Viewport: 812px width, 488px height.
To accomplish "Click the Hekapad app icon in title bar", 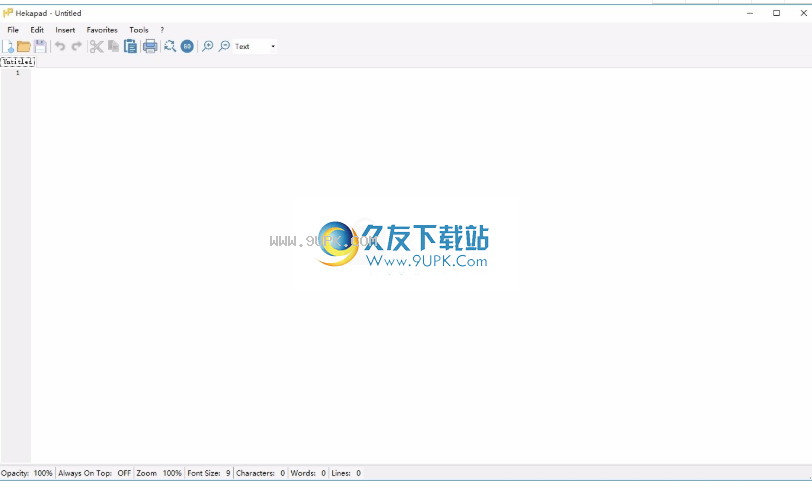I will [8, 13].
